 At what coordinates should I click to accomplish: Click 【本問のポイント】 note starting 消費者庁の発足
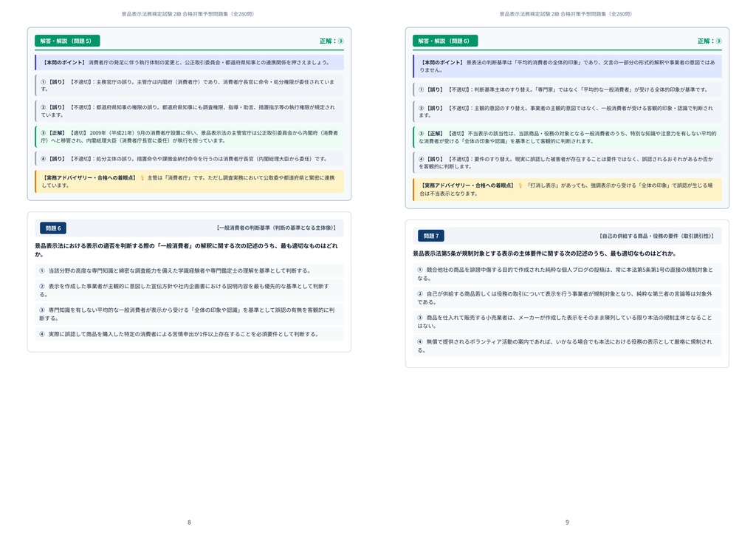click(189, 63)
